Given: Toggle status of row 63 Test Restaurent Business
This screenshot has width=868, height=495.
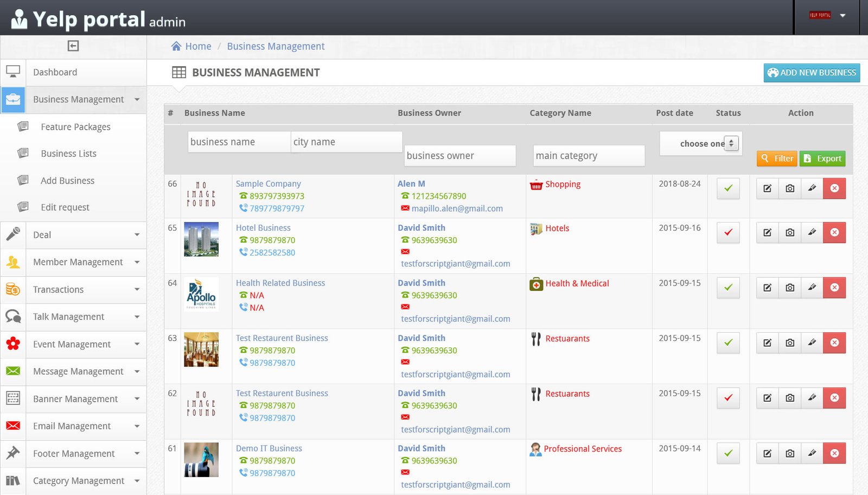Looking at the screenshot, I should (x=728, y=342).
